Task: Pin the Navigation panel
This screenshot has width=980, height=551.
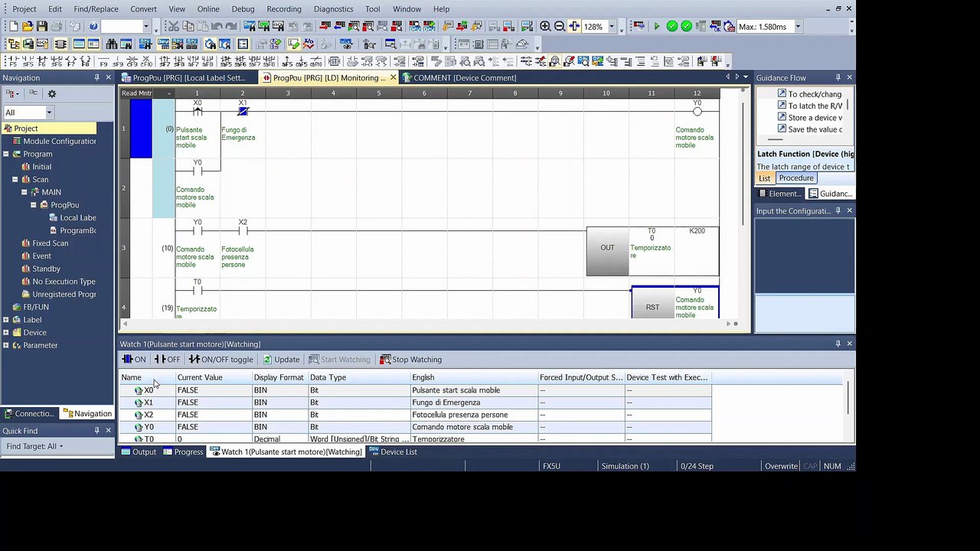Action: tap(96, 77)
